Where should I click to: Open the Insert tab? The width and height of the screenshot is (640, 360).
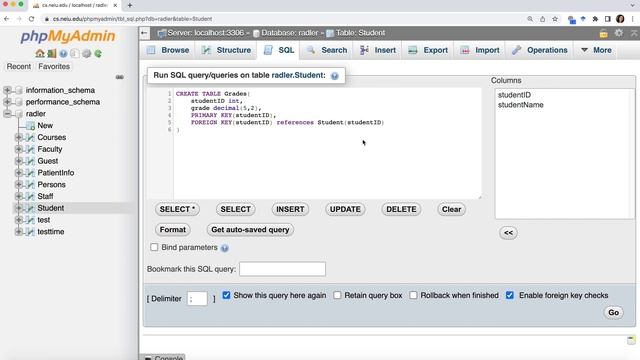(378, 50)
